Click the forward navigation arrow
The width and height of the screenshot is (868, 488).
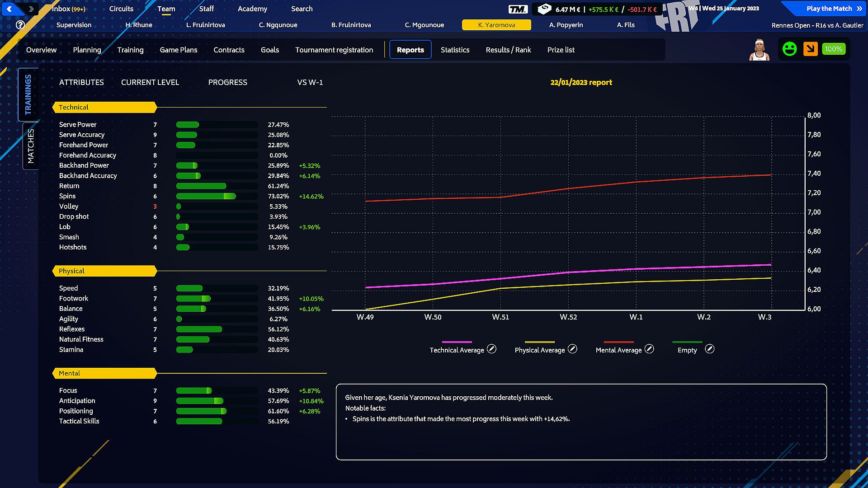(31, 9)
